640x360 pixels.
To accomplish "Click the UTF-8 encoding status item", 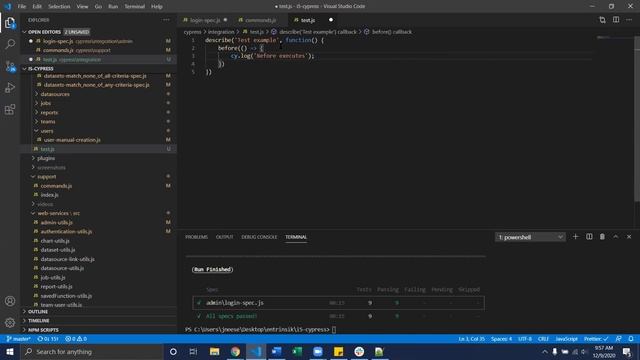I will [525, 339].
